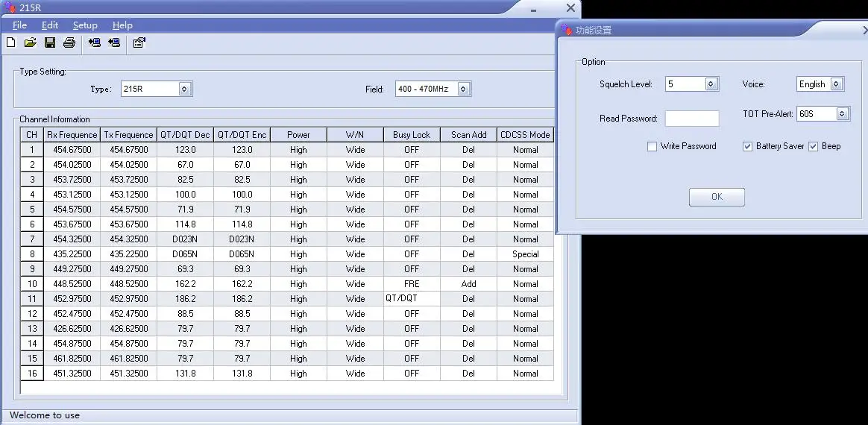Viewport: 868px width, 425px height.
Task: Expand the Type dropdown showing 215R
Action: pyautogui.click(x=186, y=89)
